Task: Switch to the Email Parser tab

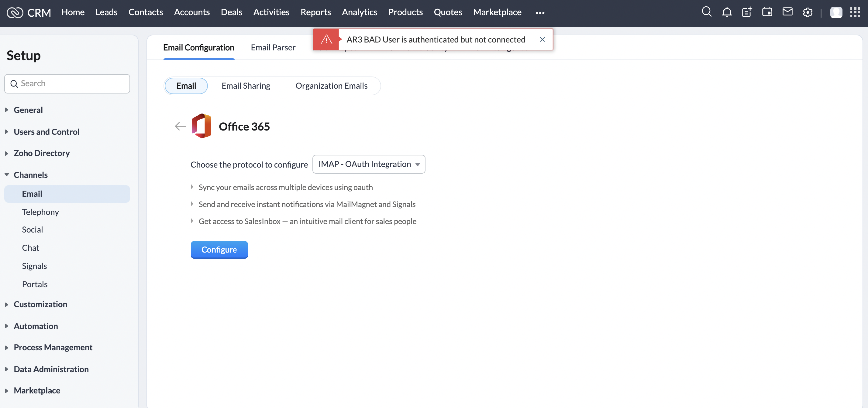Action: coord(273,47)
